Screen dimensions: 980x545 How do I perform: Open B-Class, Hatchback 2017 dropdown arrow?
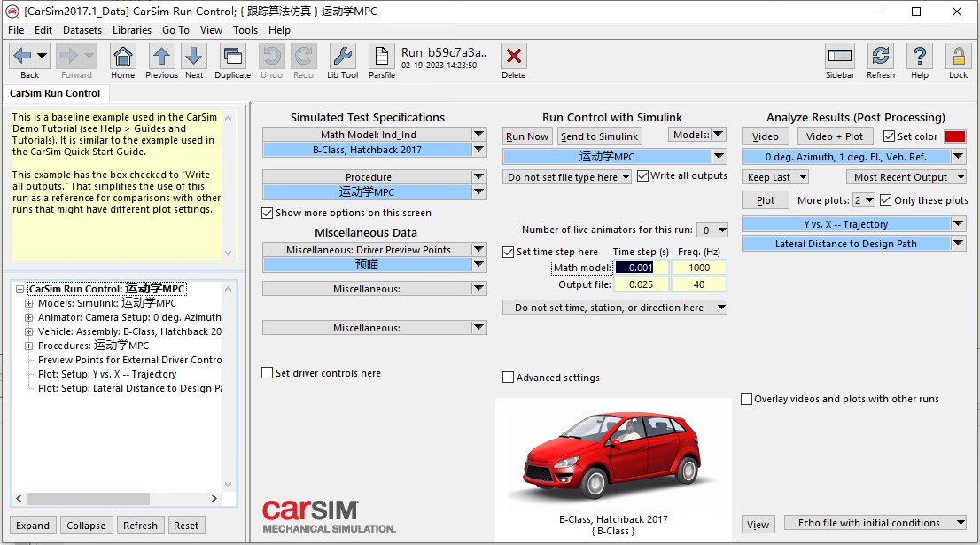(478, 150)
